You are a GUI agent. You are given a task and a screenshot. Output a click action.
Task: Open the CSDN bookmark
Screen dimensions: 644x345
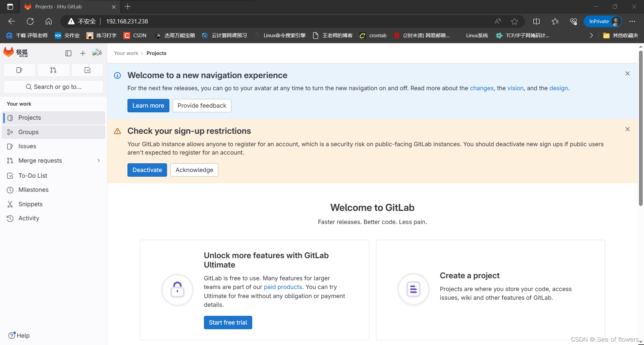point(135,36)
